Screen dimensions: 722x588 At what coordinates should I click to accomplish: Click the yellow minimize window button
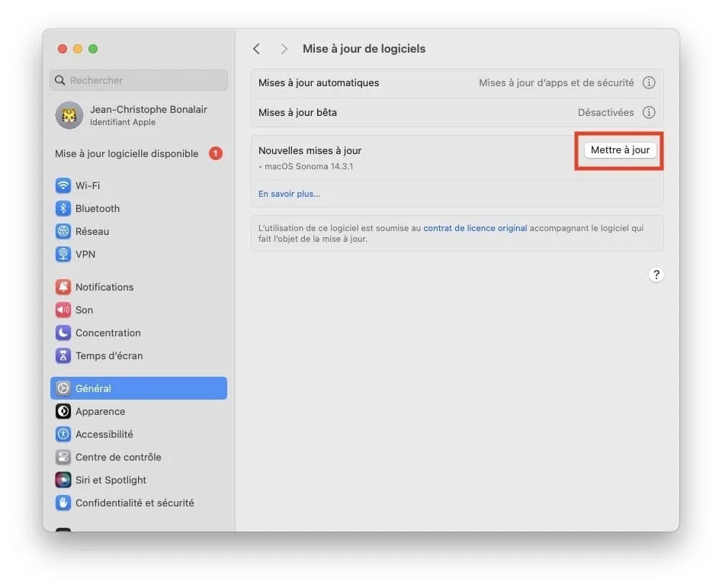pyautogui.click(x=78, y=49)
